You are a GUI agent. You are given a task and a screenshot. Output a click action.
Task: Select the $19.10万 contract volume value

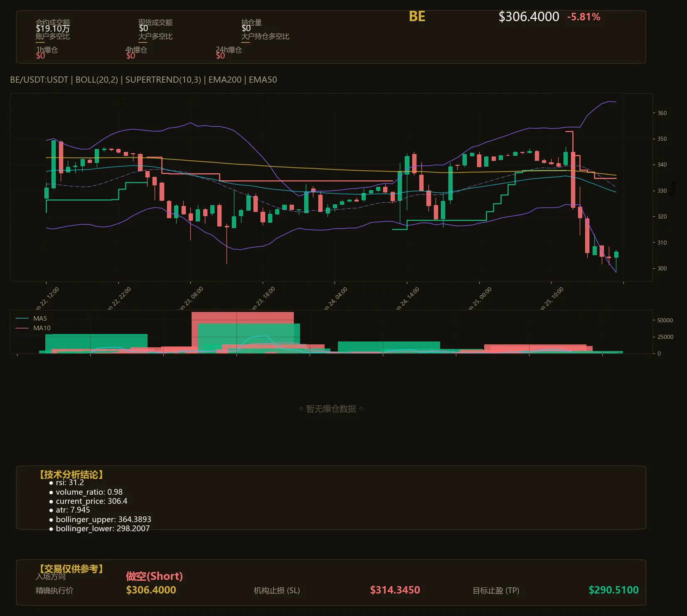(53, 29)
